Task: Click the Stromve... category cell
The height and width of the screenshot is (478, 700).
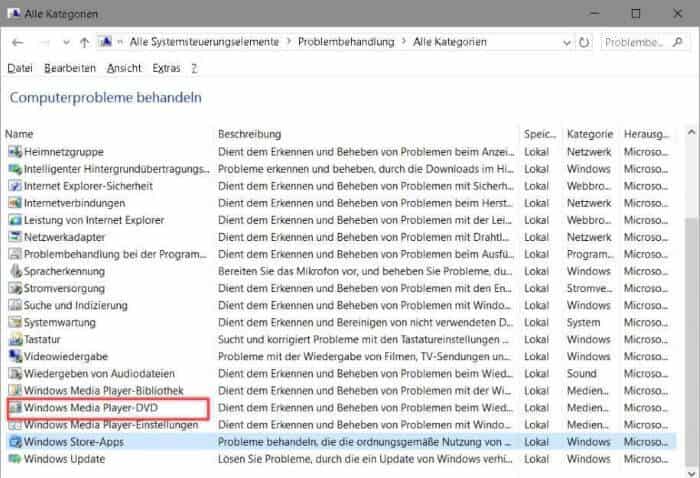Action: coord(589,288)
